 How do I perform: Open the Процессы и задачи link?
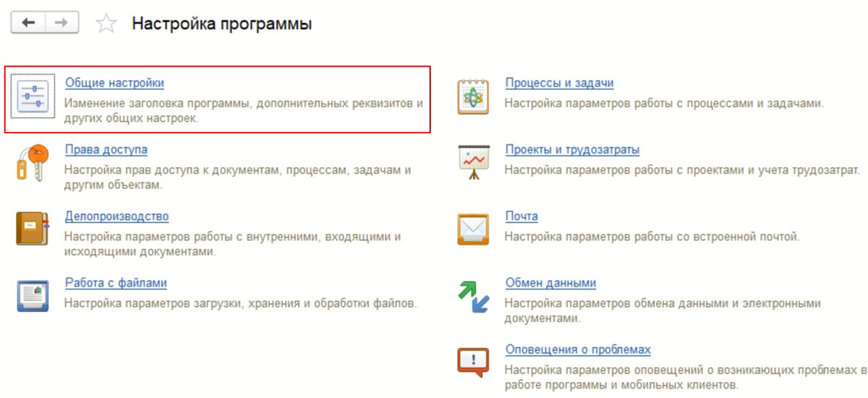pos(559,83)
